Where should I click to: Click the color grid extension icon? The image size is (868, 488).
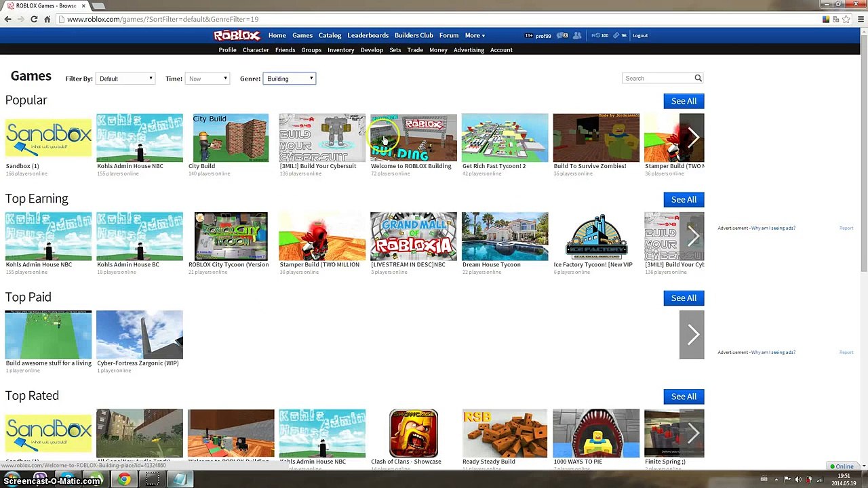pyautogui.click(x=826, y=19)
